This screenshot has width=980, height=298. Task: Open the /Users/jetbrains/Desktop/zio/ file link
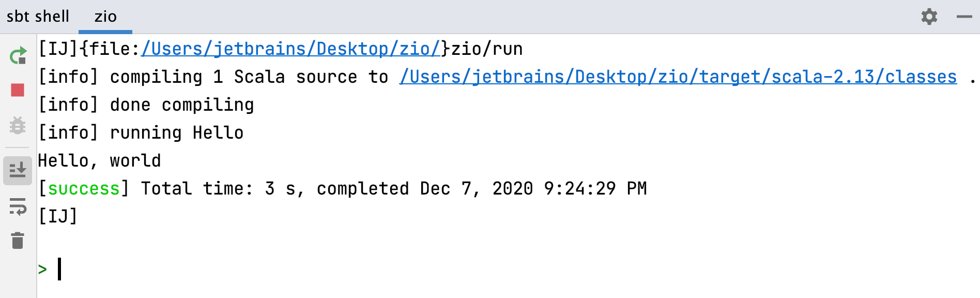pyautogui.click(x=290, y=49)
